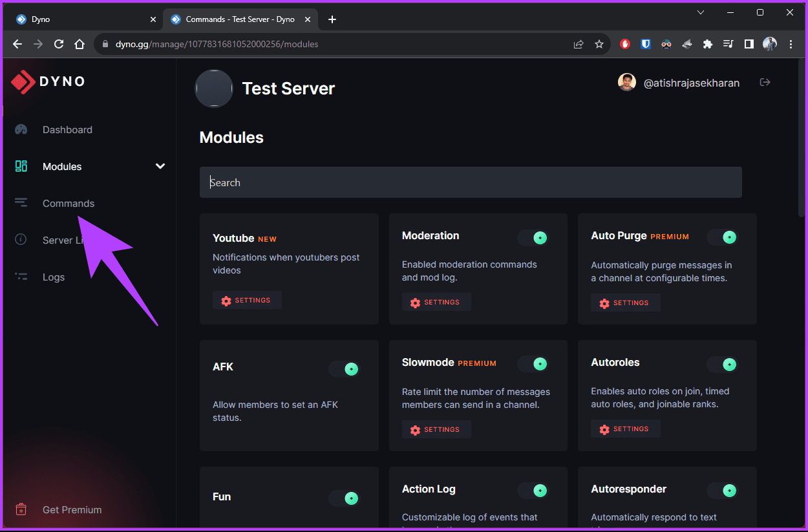Go to browser home page icon
The width and height of the screenshot is (808, 532).
coord(80,44)
